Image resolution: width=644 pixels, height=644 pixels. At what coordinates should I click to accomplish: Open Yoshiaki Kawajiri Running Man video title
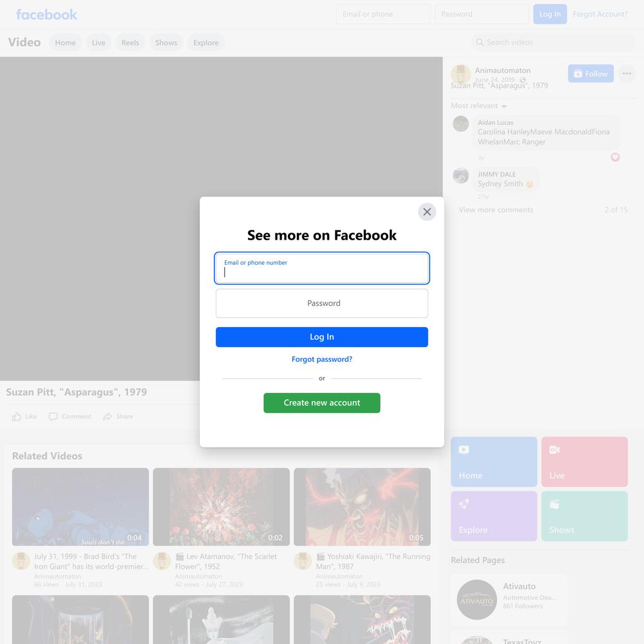click(x=373, y=562)
